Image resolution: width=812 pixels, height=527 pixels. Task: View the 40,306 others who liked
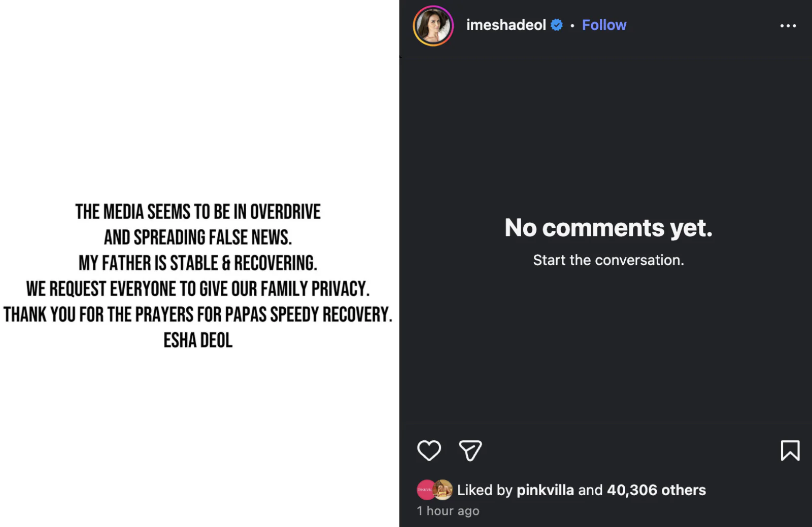coord(655,490)
